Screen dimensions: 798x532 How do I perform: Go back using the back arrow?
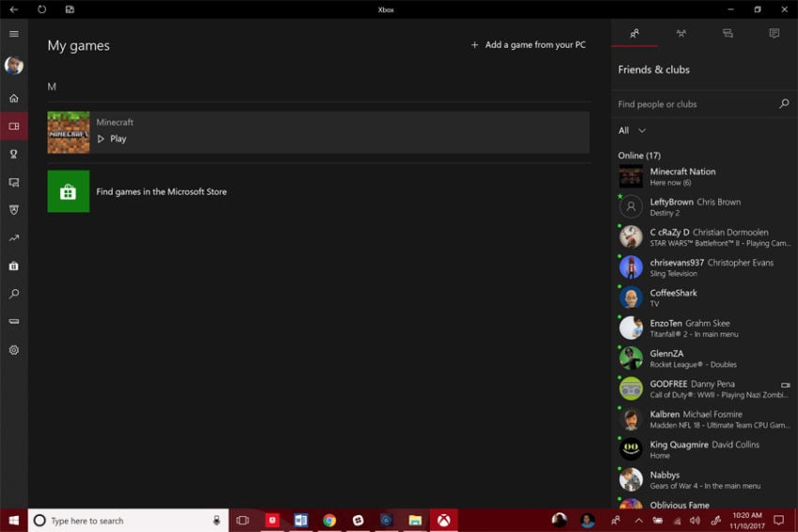(14, 9)
